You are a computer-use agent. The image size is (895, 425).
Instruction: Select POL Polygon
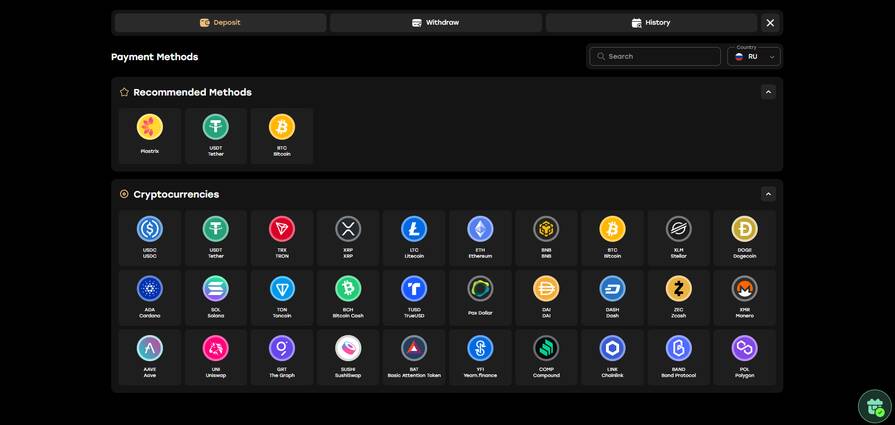(744, 357)
